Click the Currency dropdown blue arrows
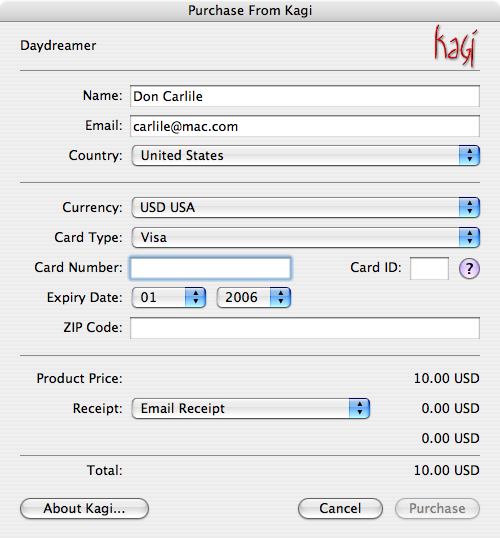500x538 pixels. [469, 207]
